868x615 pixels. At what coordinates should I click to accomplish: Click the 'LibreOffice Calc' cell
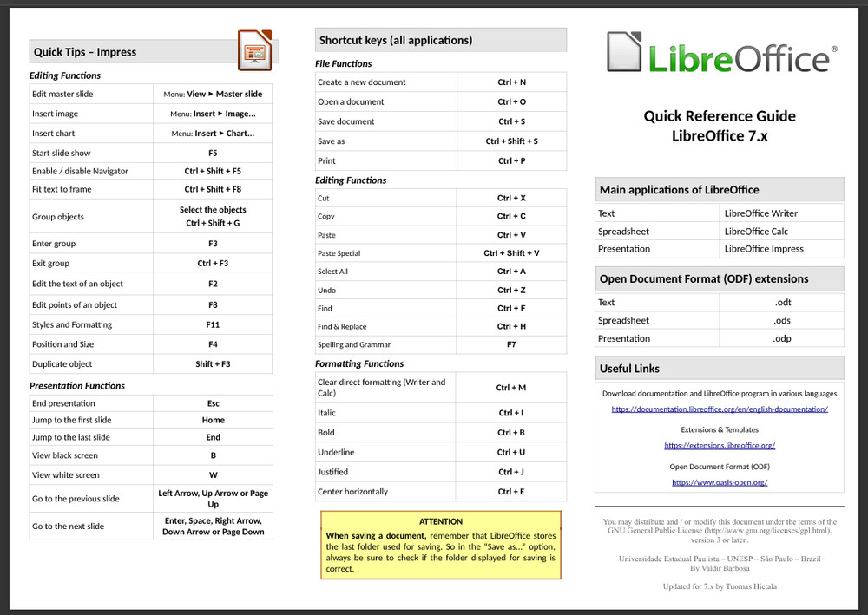click(x=782, y=232)
